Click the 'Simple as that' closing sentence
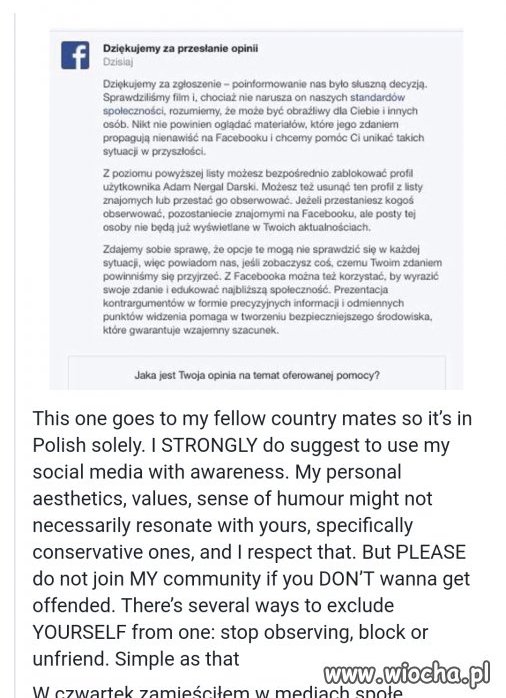The width and height of the screenshot is (506, 698). click(177, 659)
